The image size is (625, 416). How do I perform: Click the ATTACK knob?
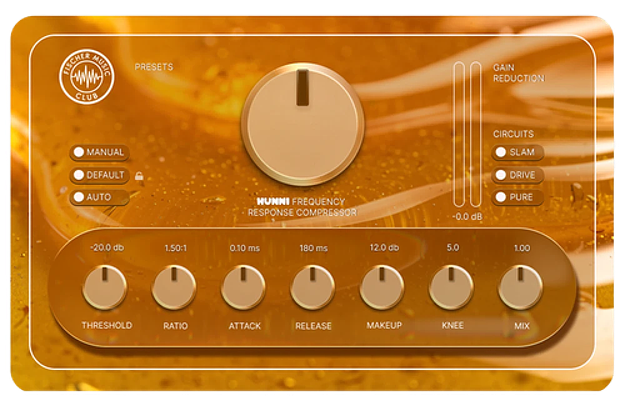[243, 287]
